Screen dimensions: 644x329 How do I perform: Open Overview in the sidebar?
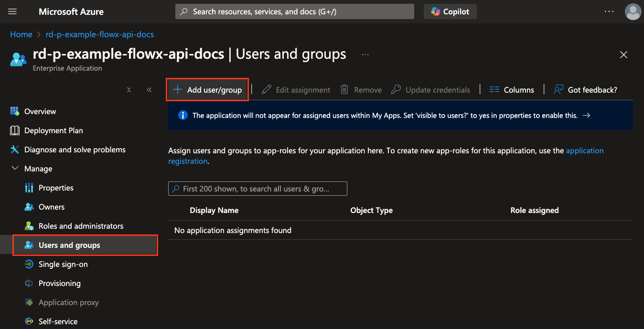tap(40, 111)
